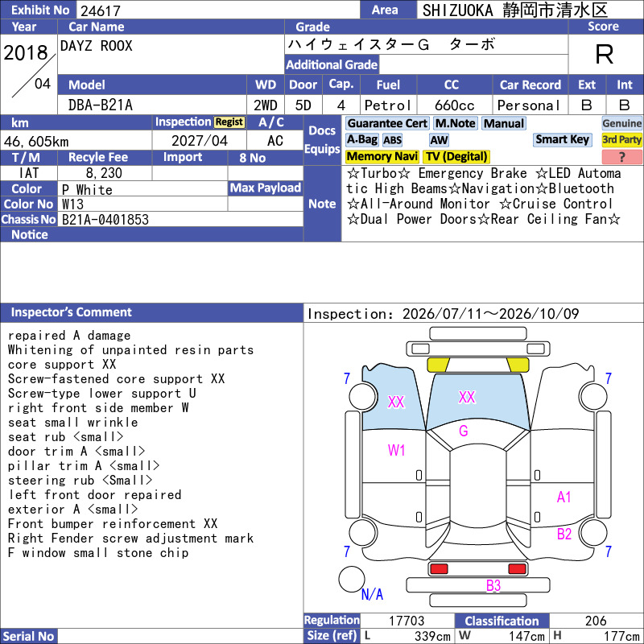Click the Additional Grade label
The height and width of the screenshot is (644, 644).
coord(332,64)
